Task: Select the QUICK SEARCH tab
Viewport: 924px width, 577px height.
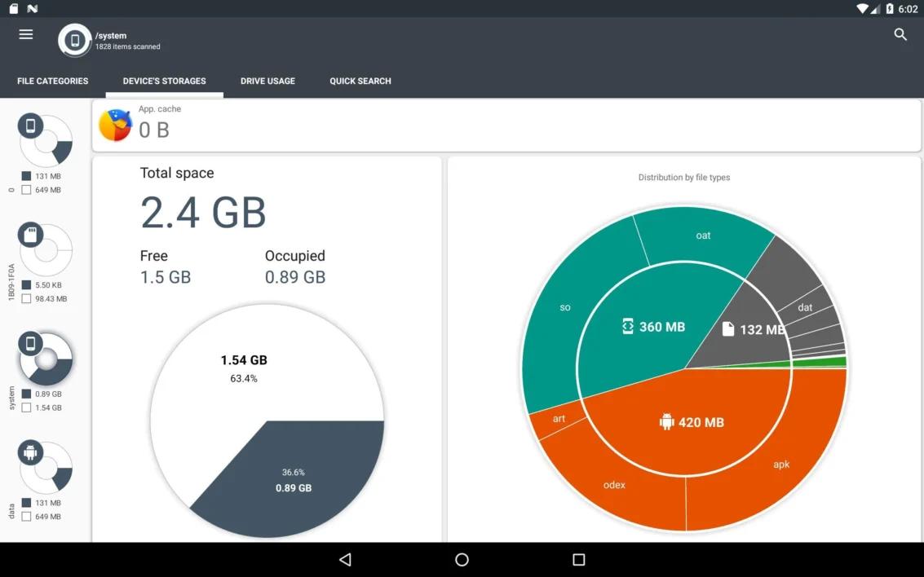Action: pyautogui.click(x=360, y=81)
